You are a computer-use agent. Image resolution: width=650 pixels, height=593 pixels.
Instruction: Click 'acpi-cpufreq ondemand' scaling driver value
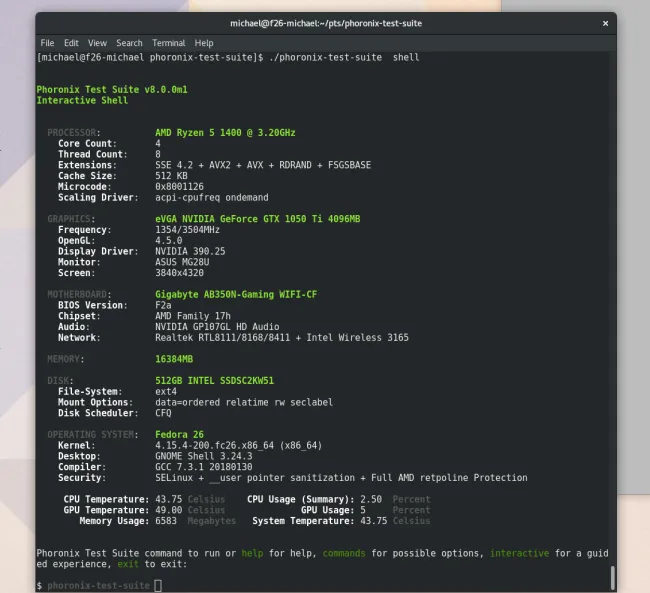pyautogui.click(x=211, y=197)
